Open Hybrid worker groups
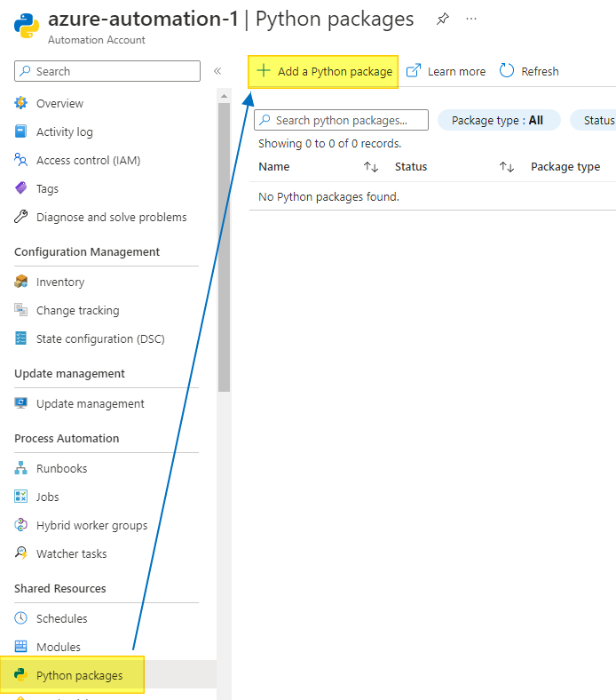 [92, 526]
